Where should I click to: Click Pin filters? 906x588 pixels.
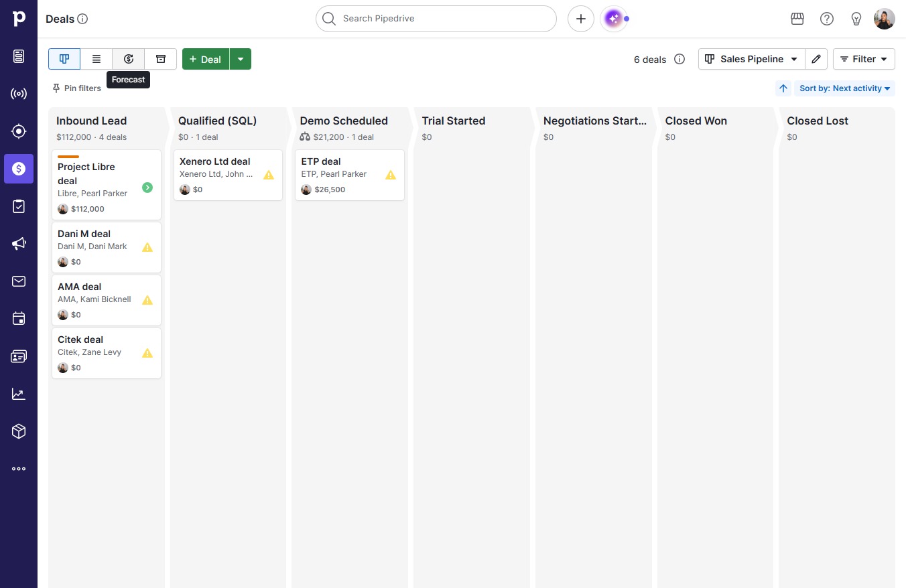76,88
